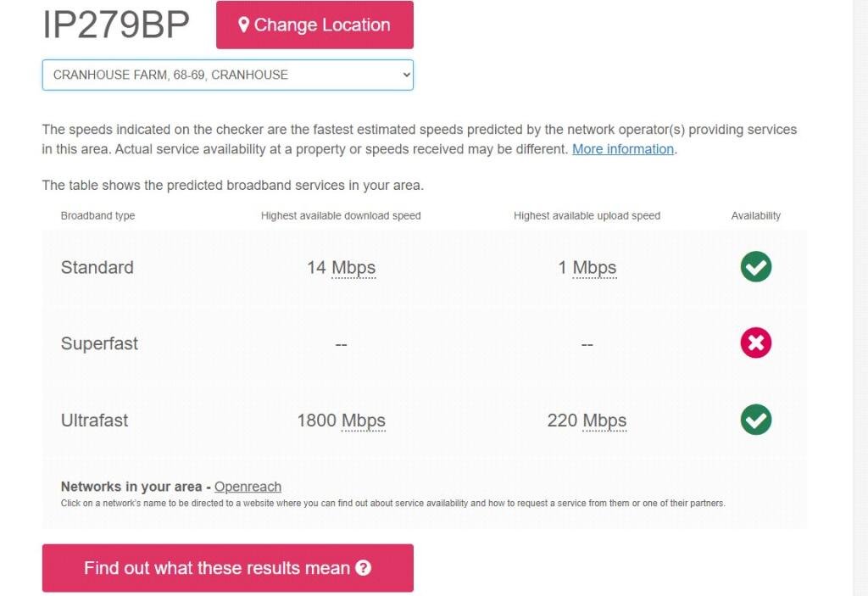Viewport: 868px width, 596px height.
Task: Click the map pin icon on Change Location
Action: pos(243,25)
